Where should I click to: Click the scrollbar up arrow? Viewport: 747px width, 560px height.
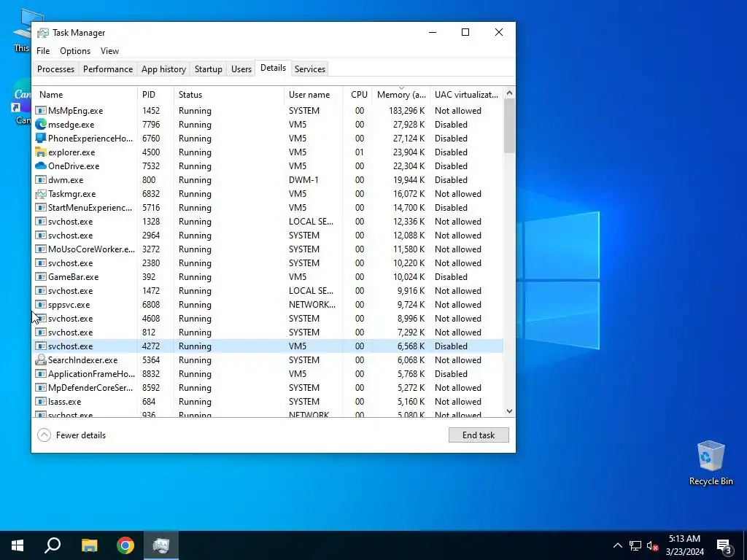[x=509, y=93]
